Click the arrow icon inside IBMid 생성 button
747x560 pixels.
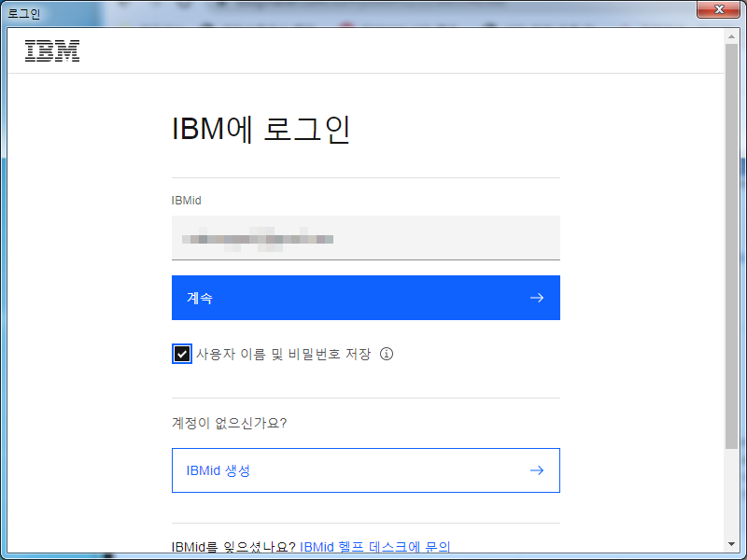click(x=537, y=470)
